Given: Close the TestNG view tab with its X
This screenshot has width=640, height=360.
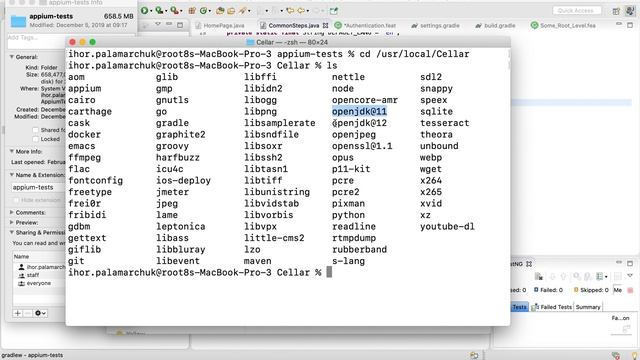Looking at the screenshot, I should [529, 264].
